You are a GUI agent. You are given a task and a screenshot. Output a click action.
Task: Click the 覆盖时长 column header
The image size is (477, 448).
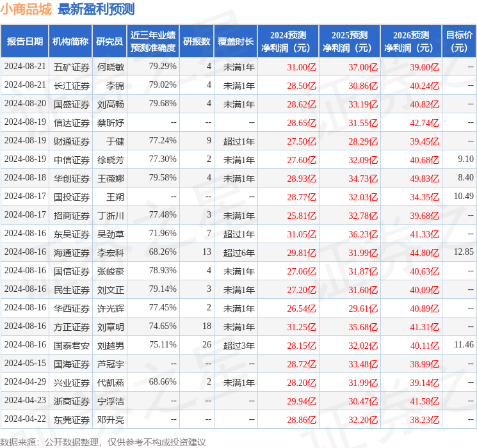(236, 42)
